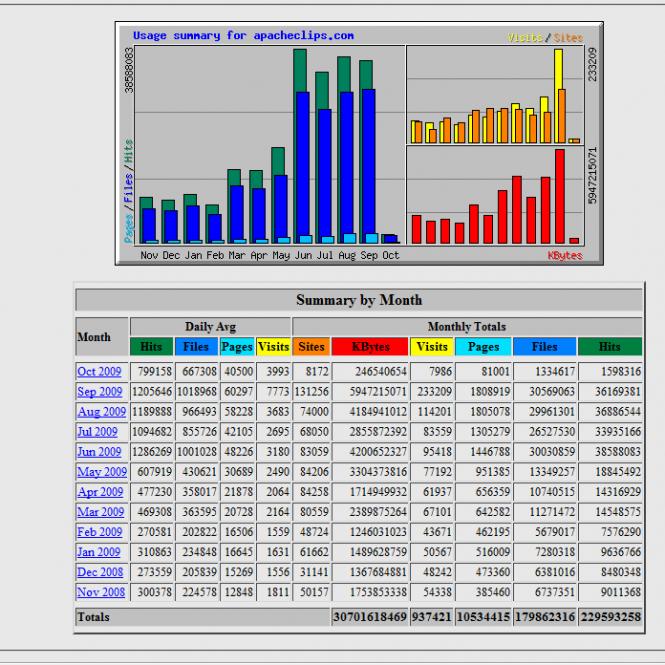This screenshot has width=665, height=665.
Task: Click the yellow Monthly Totals Visits header
Action: (432, 346)
